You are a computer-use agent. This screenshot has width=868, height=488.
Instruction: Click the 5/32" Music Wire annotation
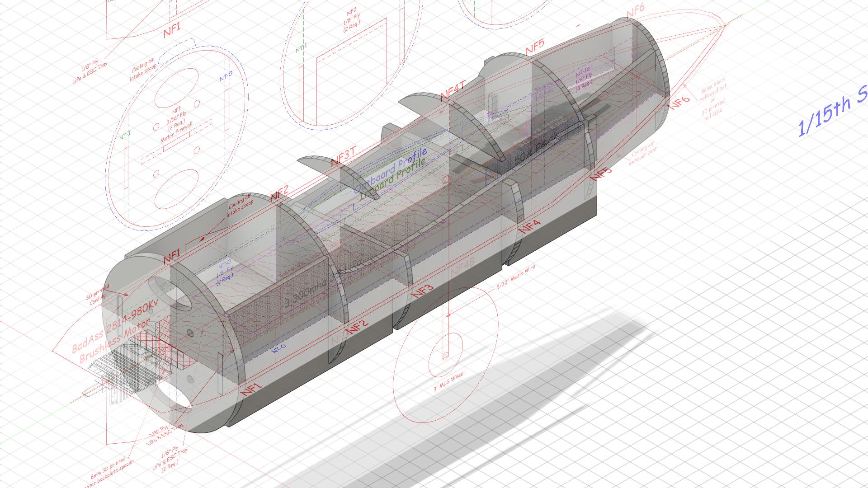(515, 278)
